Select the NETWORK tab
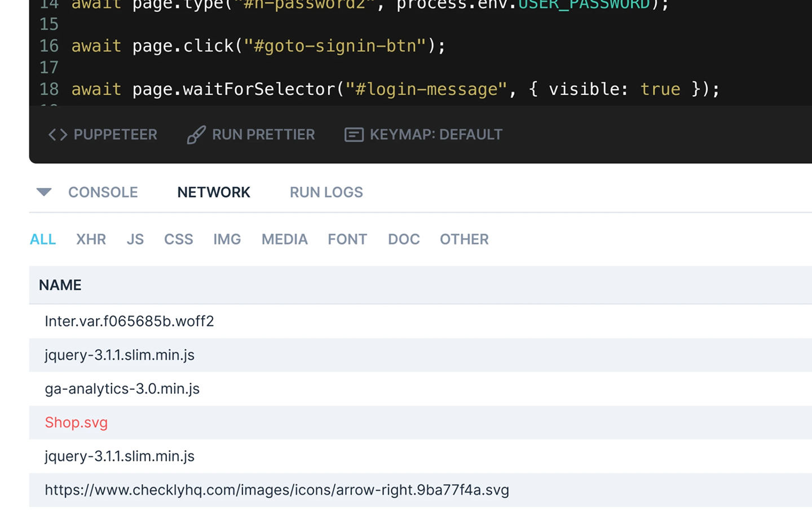Image resolution: width=812 pixels, height=528 pixels. 214,192
